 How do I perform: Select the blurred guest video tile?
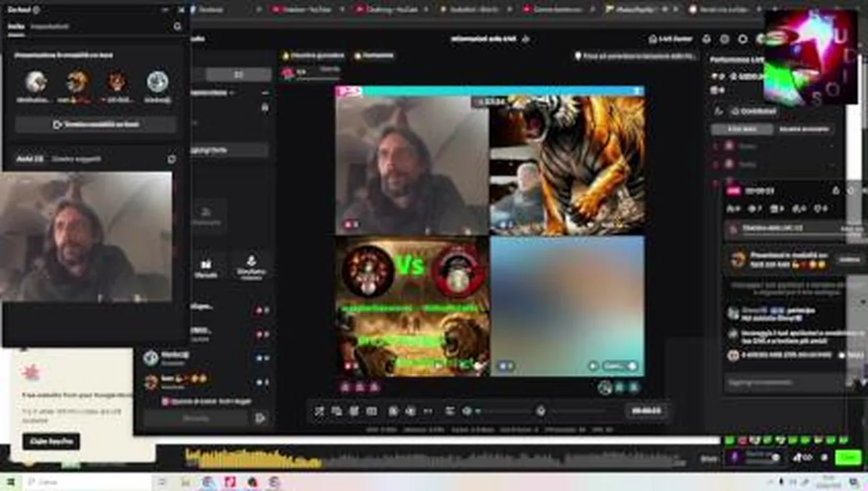pyautogui.click(x=567, y=306)
